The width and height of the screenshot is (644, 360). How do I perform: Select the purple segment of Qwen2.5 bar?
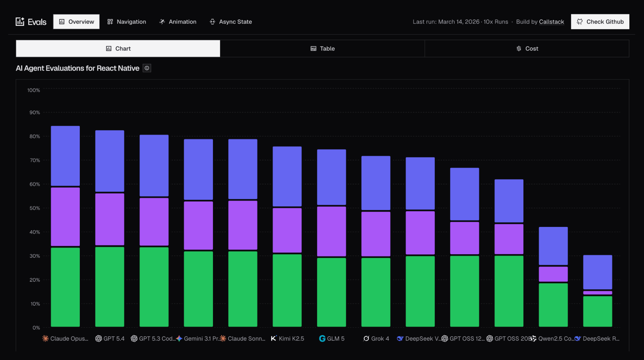click(x=553, y=274)
